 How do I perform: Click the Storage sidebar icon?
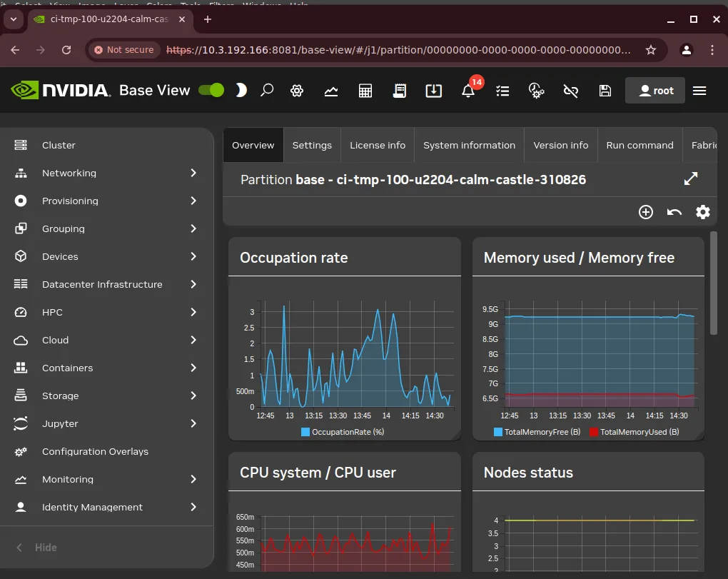21,395
